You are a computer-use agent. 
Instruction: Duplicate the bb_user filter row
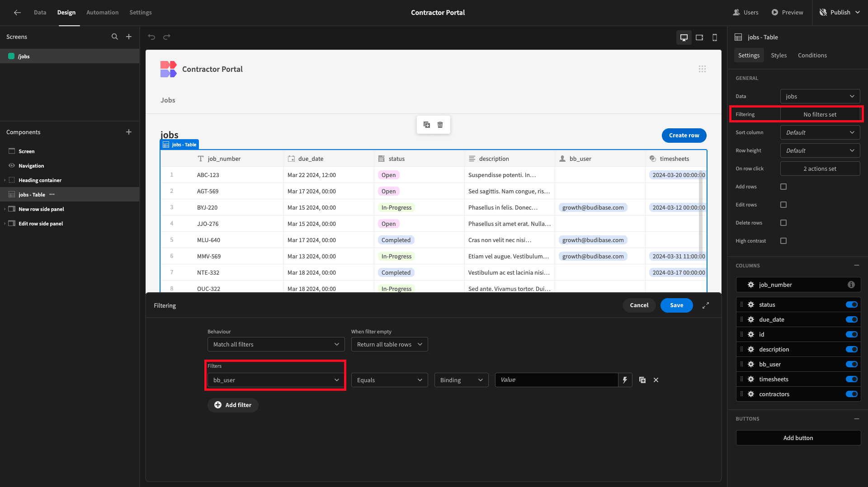tap(642, 380)
